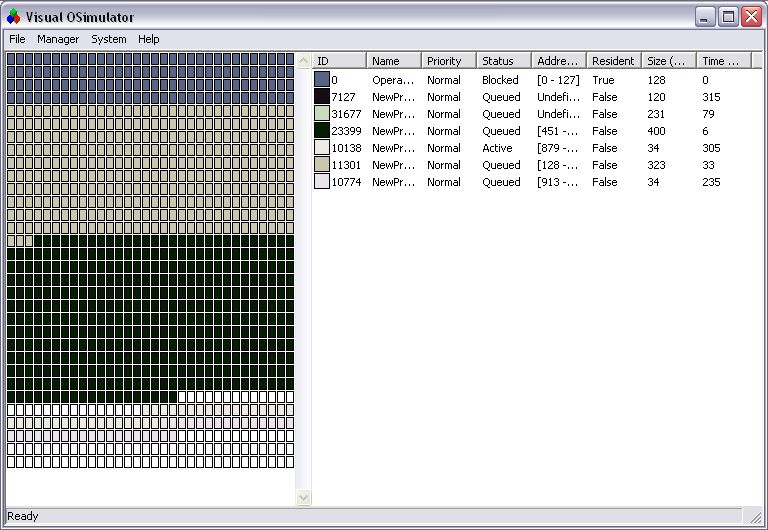This screenshot has height=530, width=768.
Task: Sort processes by ID column header
Action: click(x=339, y=61)
